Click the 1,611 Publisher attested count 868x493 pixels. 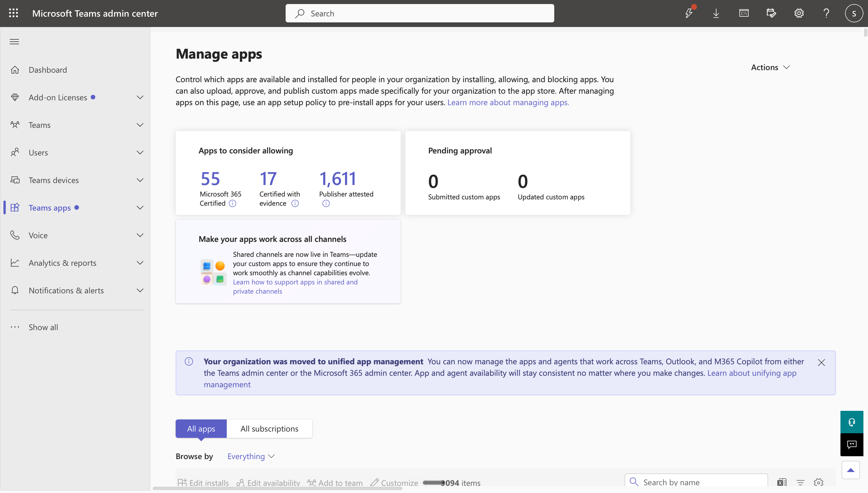[338, 178]
